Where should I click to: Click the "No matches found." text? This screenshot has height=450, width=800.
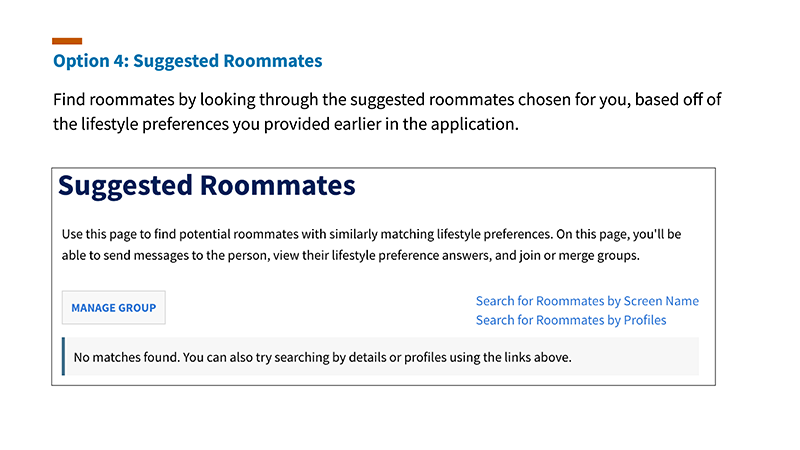click(x=127, y=357)
